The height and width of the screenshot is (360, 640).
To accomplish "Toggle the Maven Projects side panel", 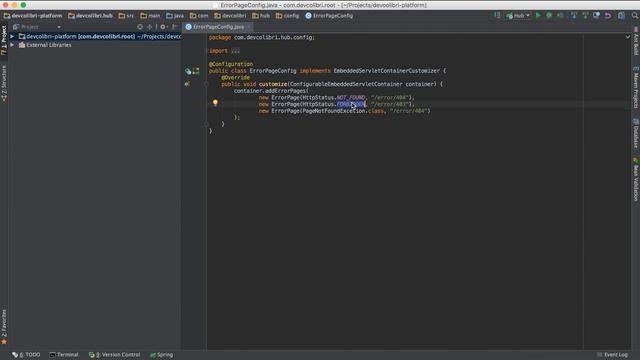I will pos(636,87).
